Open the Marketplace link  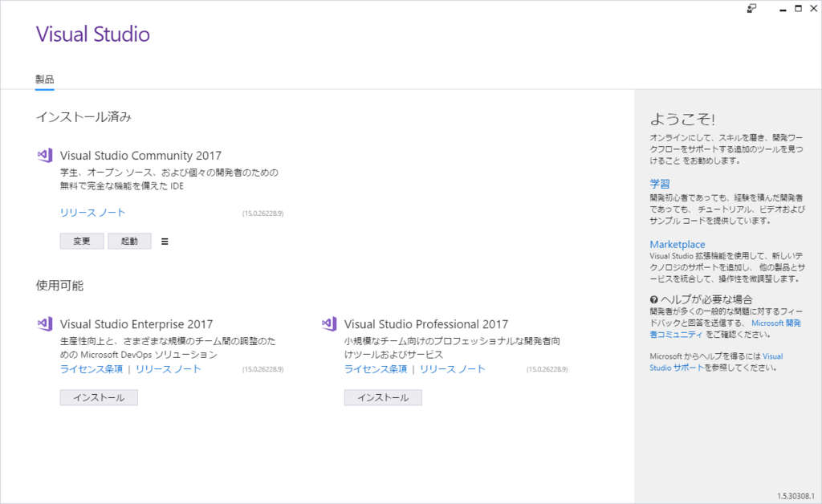(x=678, y=244)
